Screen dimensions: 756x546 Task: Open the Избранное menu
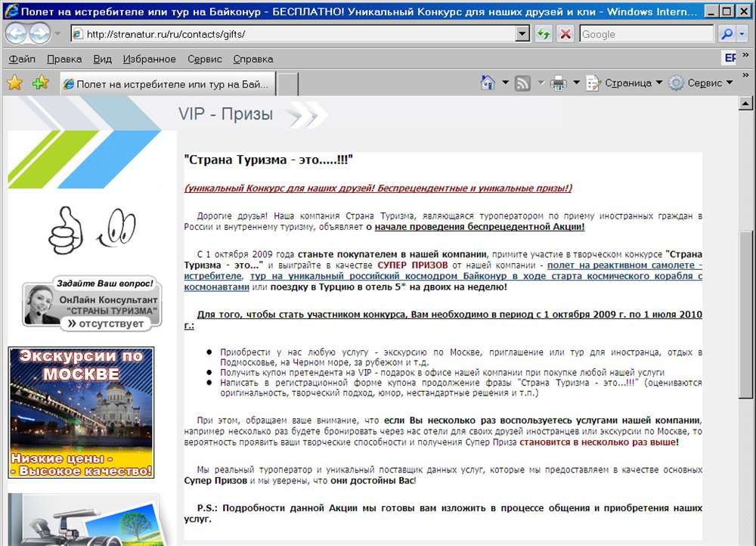[150, 59]
